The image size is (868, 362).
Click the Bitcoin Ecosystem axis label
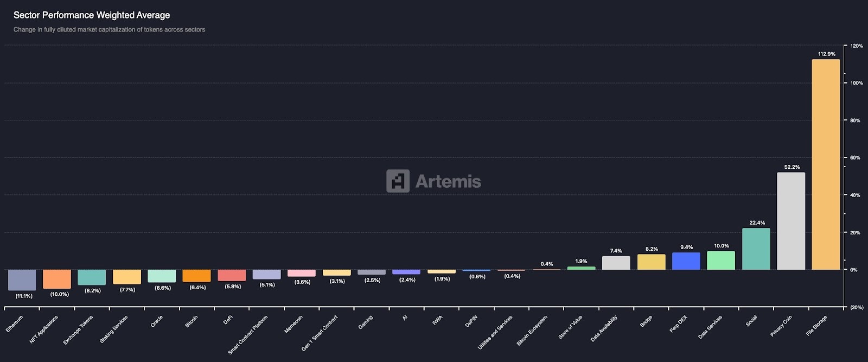point(532,330)
